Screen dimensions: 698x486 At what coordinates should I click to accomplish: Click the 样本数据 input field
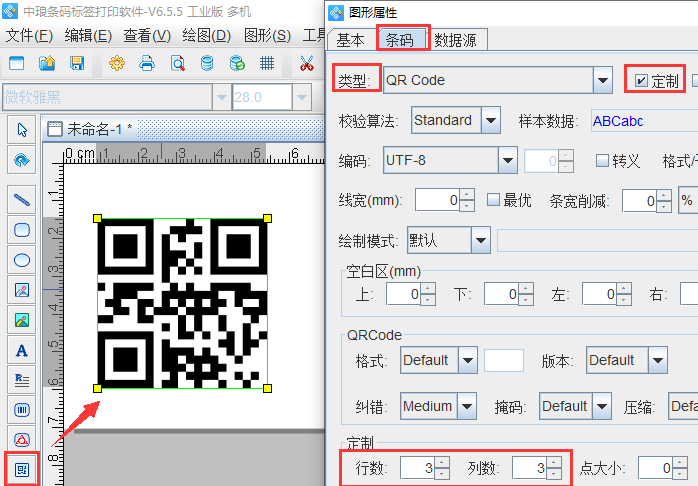(x=640, y=121)
